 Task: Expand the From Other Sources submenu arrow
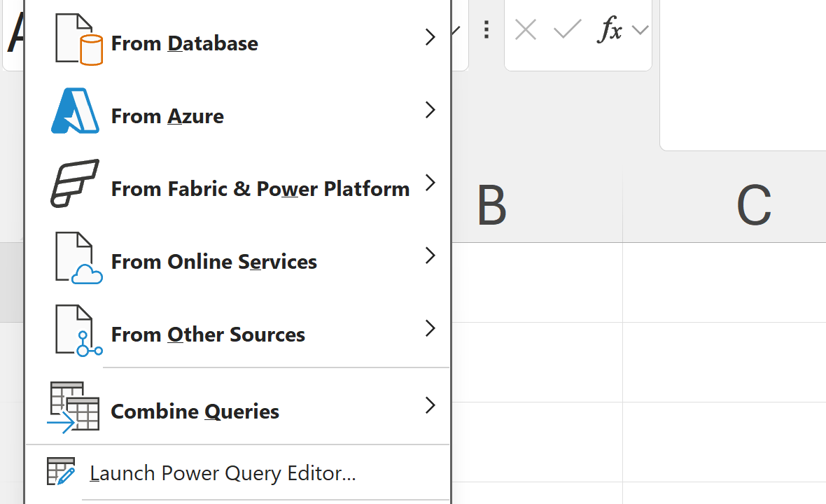click(x=430, y=329)
